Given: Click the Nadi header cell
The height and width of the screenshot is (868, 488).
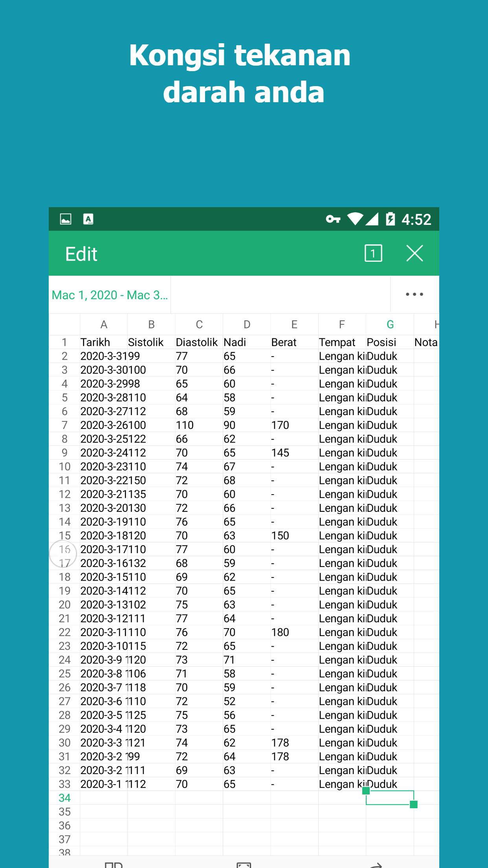Looking at the screenshot, I should tap(247, 342).
